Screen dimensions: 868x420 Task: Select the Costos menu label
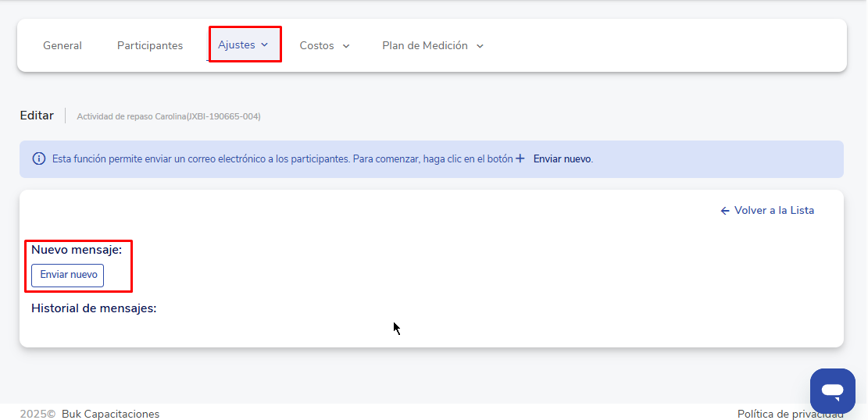tap(316, 46)
